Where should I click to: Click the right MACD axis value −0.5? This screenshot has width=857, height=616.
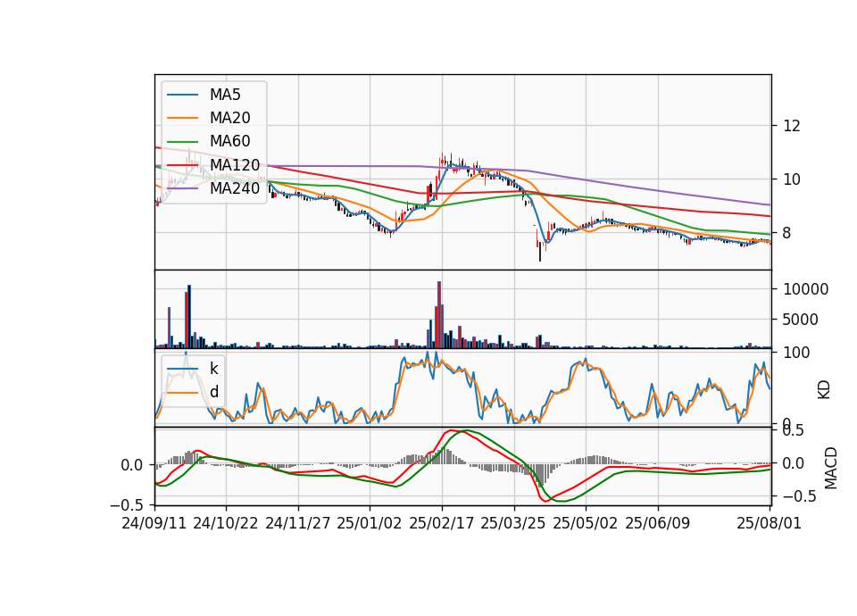(x=801, y=496)
